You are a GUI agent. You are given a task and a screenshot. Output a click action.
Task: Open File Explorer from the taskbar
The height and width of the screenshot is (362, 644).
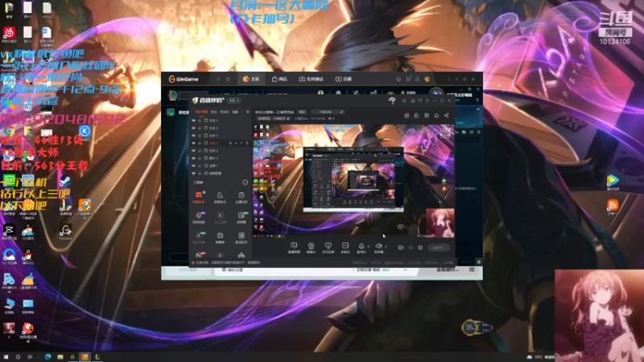[60, 357]
